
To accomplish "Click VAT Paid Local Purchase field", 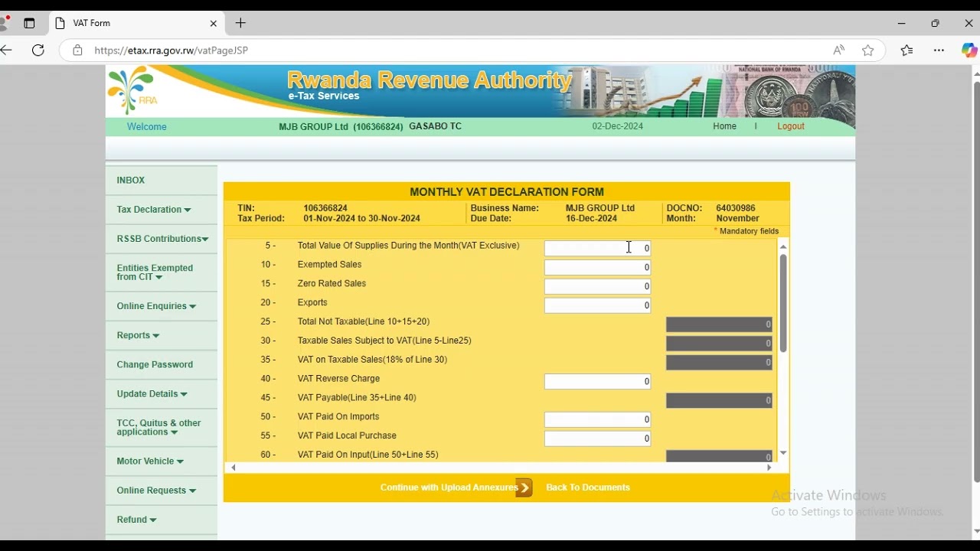I will [598, 439].
